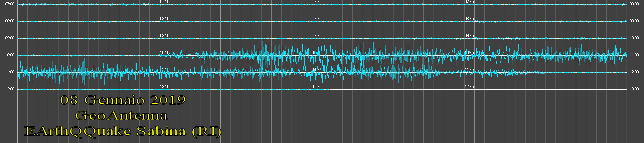
Task: Click the 07:30 time marker
Action: 317,2
